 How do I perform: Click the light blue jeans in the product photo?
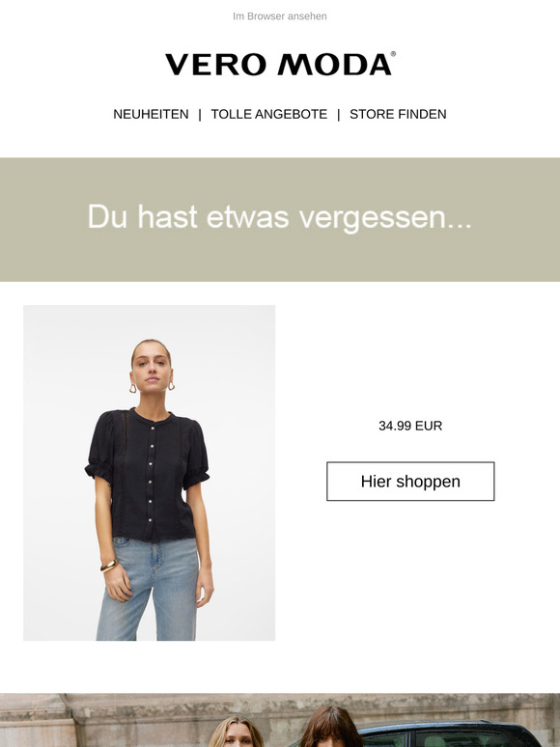click(x=148, y=590)
